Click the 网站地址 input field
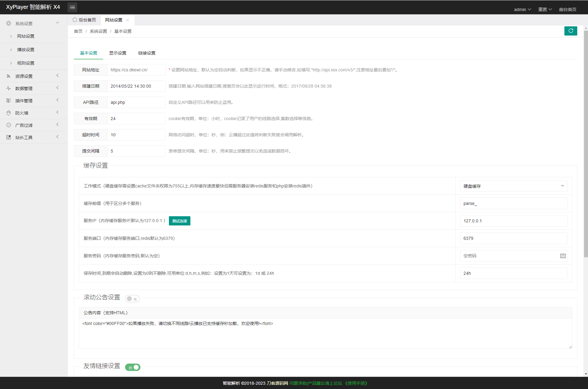This screenshot has height=389, width=588. [x=136, y=70]
